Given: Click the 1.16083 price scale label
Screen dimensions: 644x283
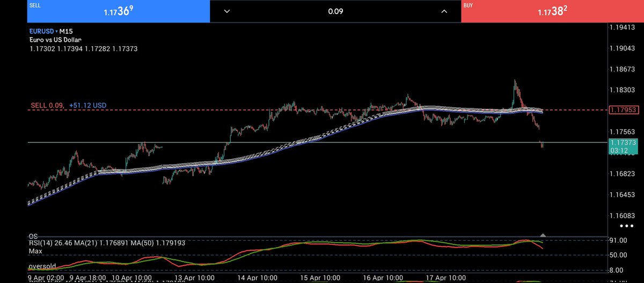Looking at the screenshot, I should (623, 215).
